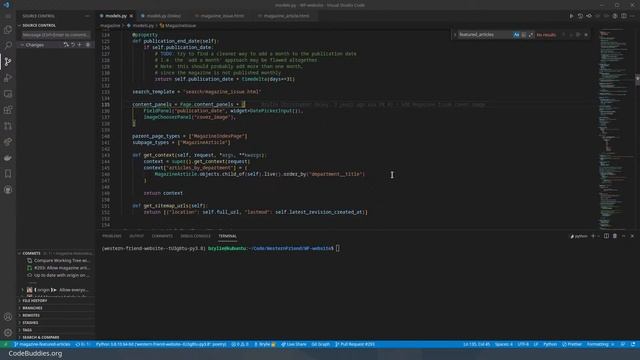Click the Python language mode in status bar
This screenshot has height=360, width=640.
[x=550, y=344]
